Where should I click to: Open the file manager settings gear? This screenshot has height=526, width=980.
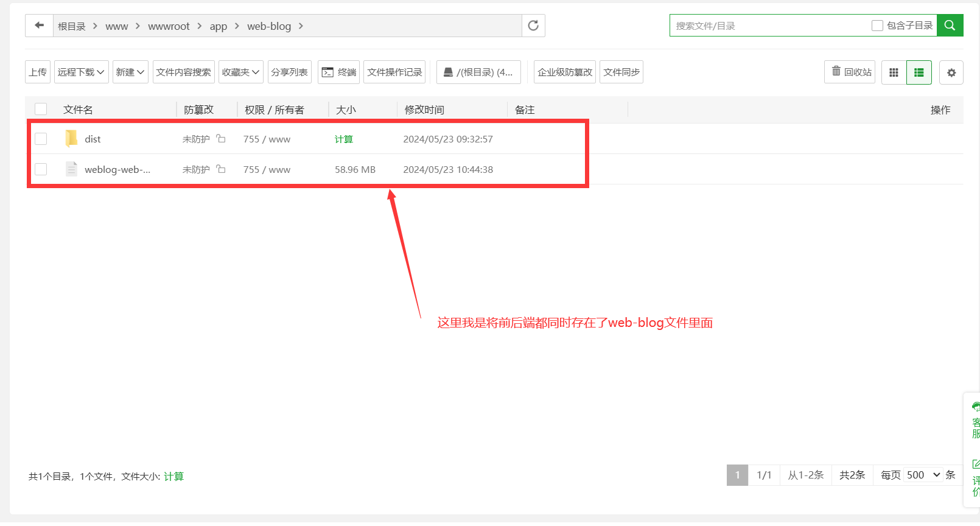click(951, 72)
